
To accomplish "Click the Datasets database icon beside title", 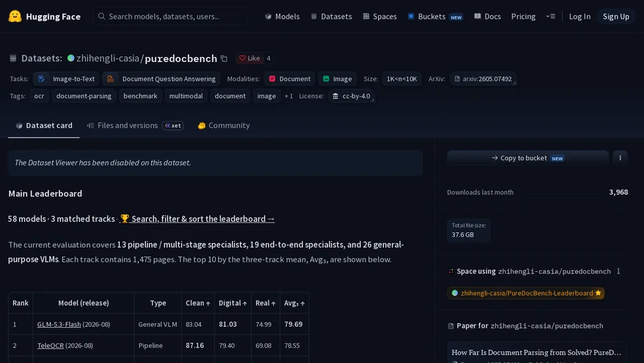I will (13, 59).
